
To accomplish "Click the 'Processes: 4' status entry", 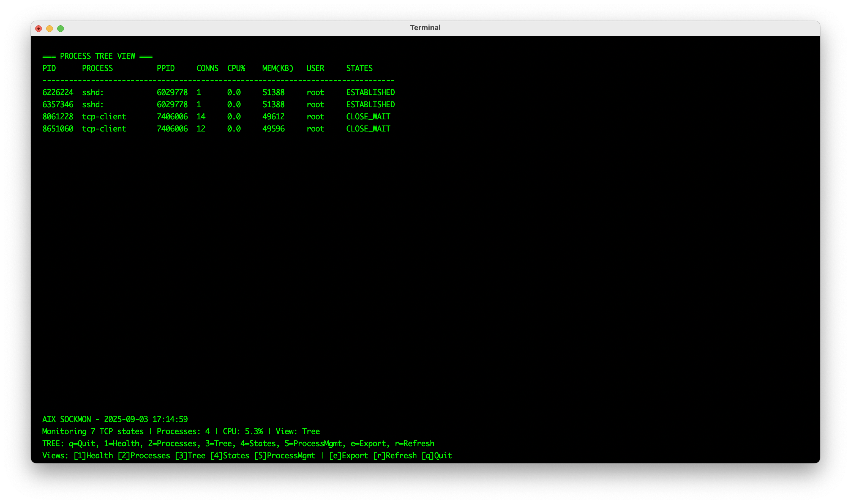I will 184,432.
